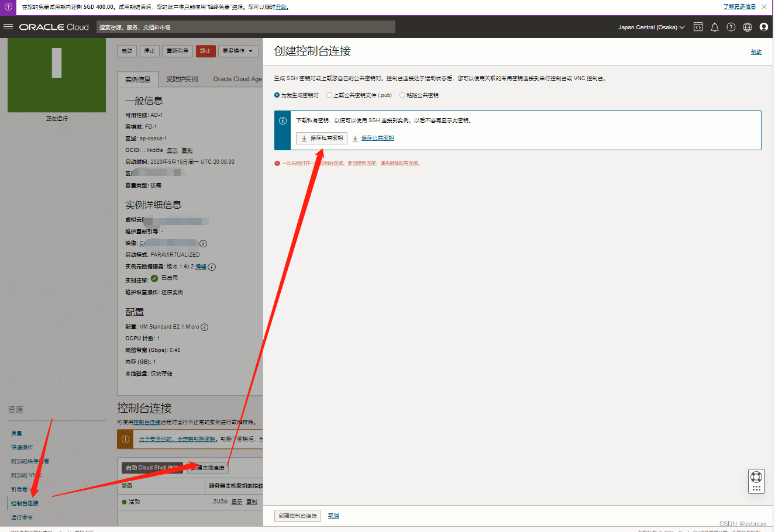Open the Japan Central (Osaka) region dropdown
Screen dimensions: 775x532
click(x=651, y=27)
